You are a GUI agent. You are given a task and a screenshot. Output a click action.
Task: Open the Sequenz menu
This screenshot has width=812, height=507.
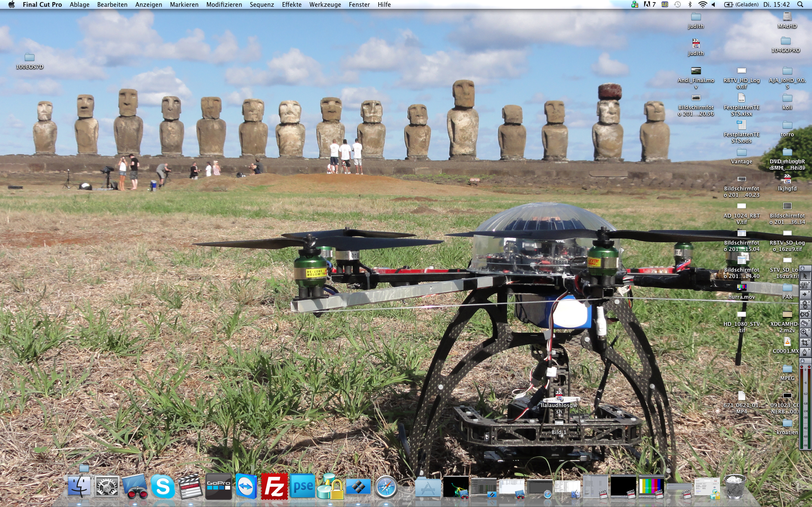click(x=261, y=5)
